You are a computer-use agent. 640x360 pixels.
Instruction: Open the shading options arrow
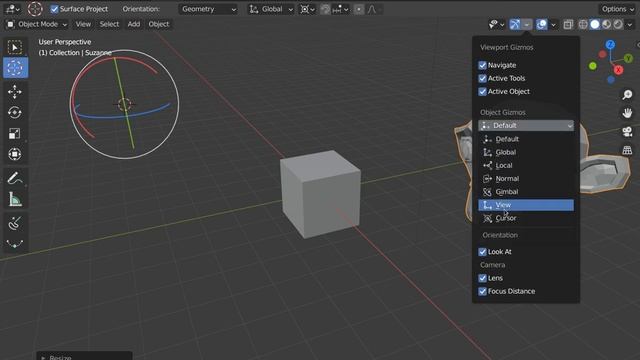pyautogui.click(x=630, y=24)
